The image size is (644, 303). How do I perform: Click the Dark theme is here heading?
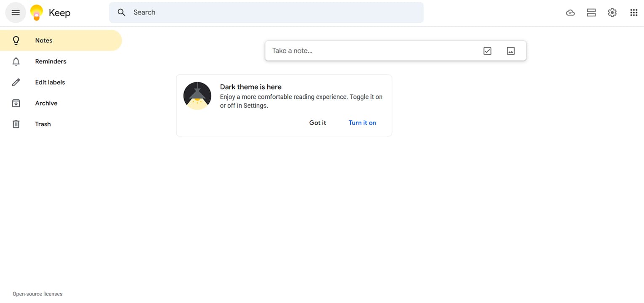(x=251, y=87)
